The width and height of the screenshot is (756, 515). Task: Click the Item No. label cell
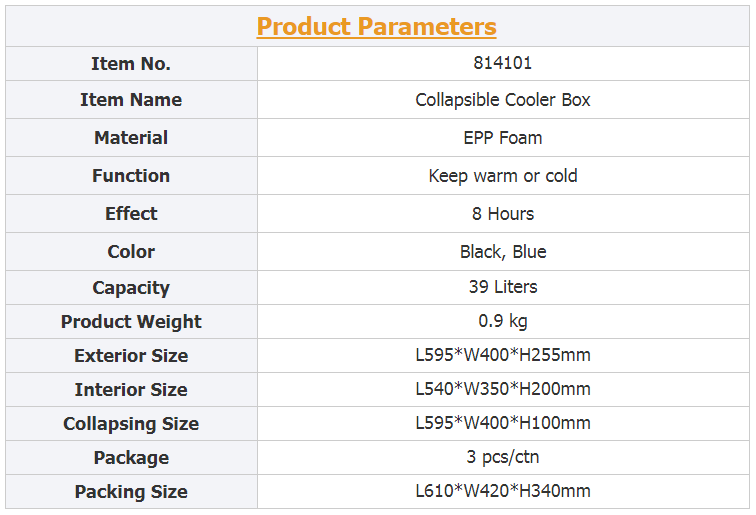tap(131, 64)
